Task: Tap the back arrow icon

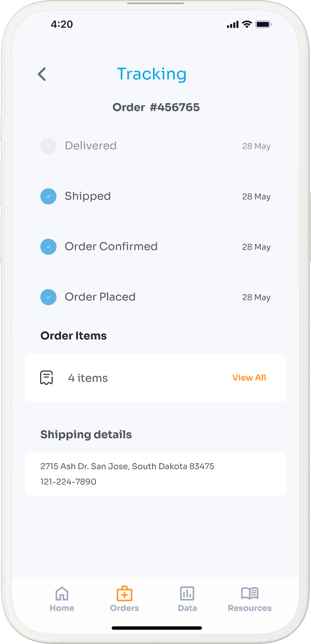Action: [x=42, y=74]
